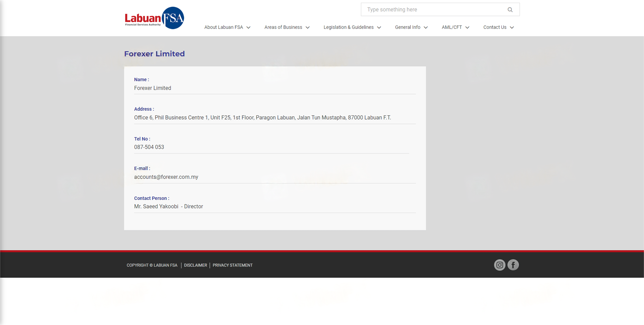Click the name value Forexer Limited
Screen dimensions: 644x325
pyautogui.click(x=153, y=88)
